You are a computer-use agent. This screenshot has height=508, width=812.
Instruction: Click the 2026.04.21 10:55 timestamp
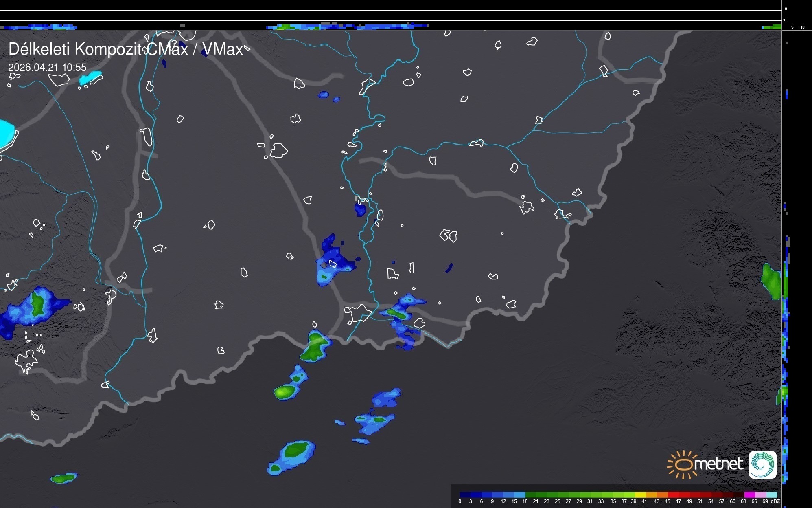47,68
